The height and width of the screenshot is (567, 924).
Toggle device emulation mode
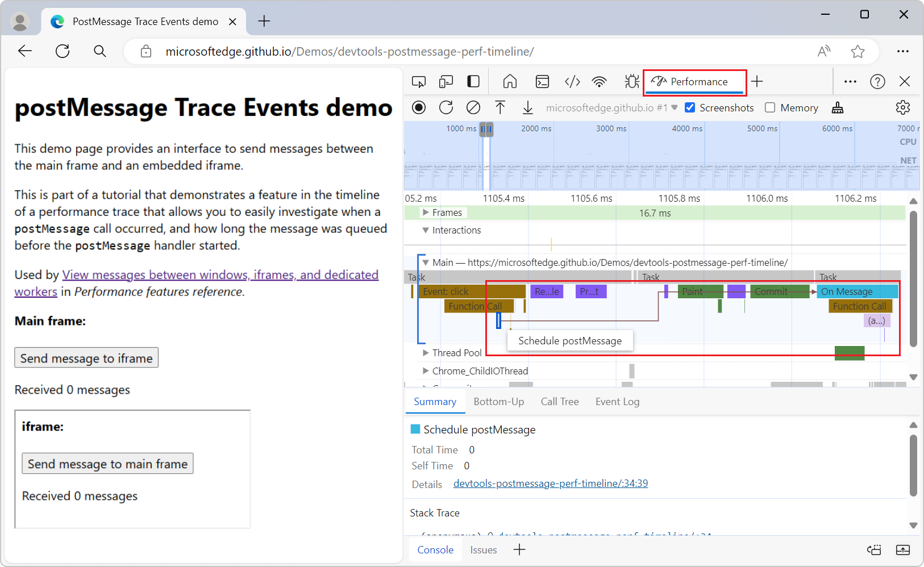[x=446, y=81]
